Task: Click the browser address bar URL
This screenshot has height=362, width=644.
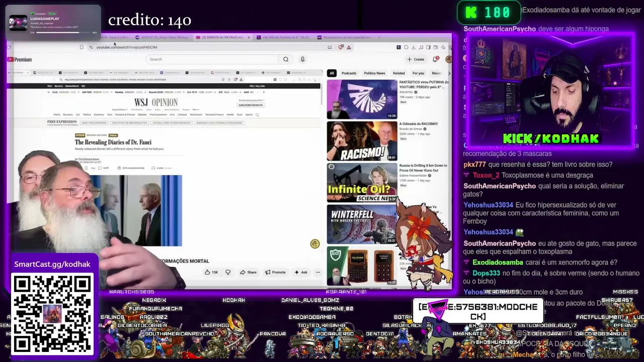Action: pos(127,47)
